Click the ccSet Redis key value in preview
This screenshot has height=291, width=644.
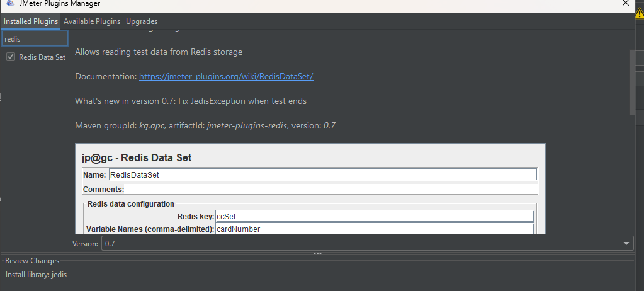click(x=375, y=216)
